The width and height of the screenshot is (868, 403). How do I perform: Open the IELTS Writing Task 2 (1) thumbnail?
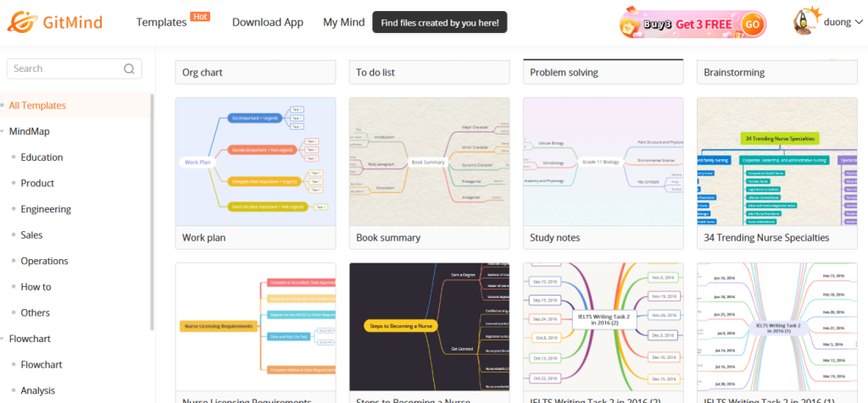tap(776, 327)
